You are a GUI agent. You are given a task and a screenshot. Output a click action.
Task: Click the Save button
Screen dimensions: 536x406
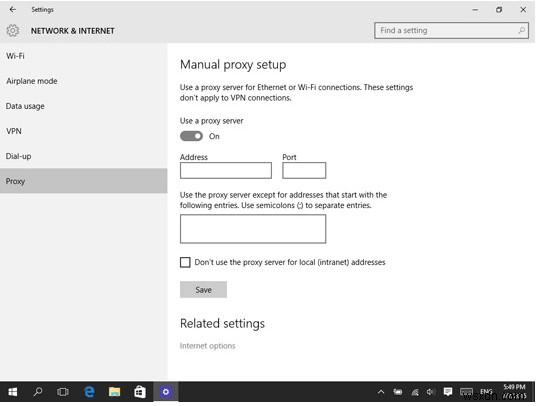203,289
